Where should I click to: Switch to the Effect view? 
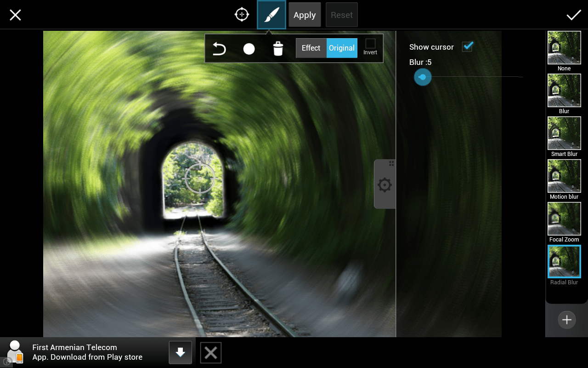[311, 48]
